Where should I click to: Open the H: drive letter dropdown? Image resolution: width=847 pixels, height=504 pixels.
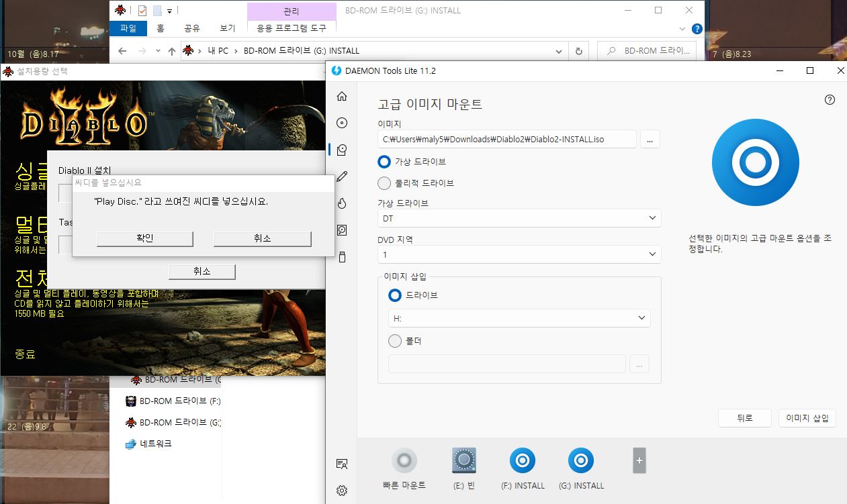tap(519, 318)
